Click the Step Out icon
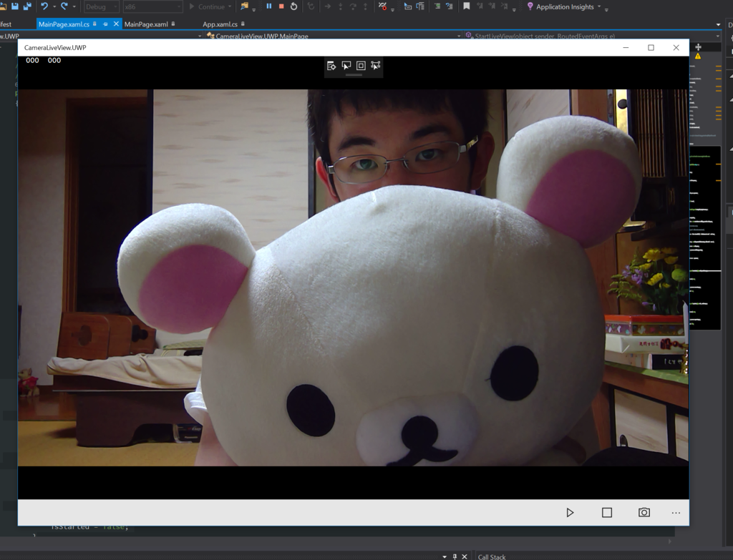 (x=366, y=6)
